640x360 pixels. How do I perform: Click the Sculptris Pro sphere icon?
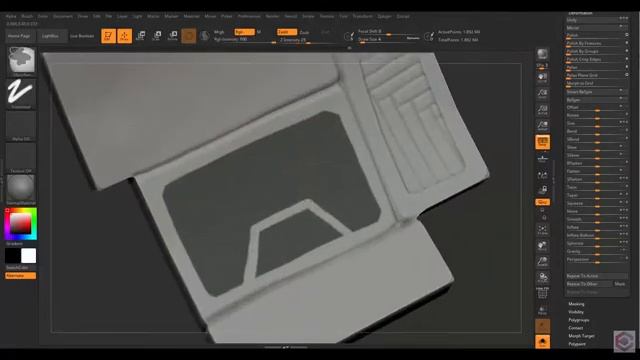coord(205,36)
